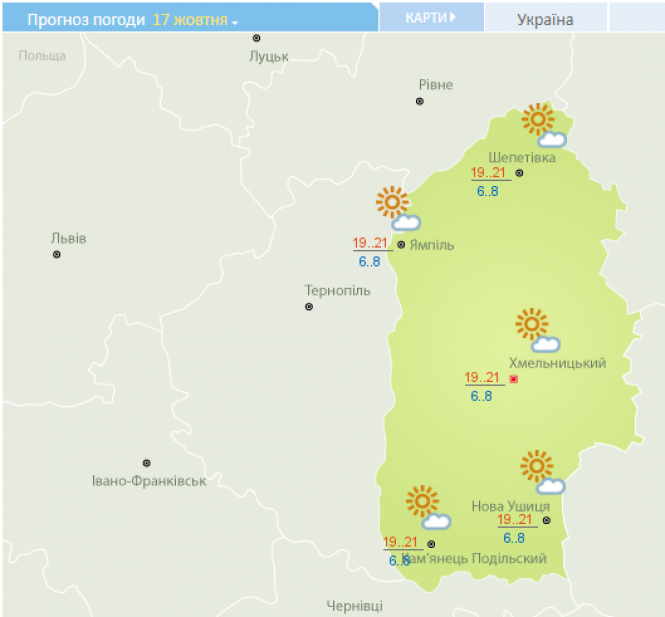The height and width of the screenshot is (617, 665).
Task: Click the weather icon above Хмельницький
Action: tap(536, 330)
